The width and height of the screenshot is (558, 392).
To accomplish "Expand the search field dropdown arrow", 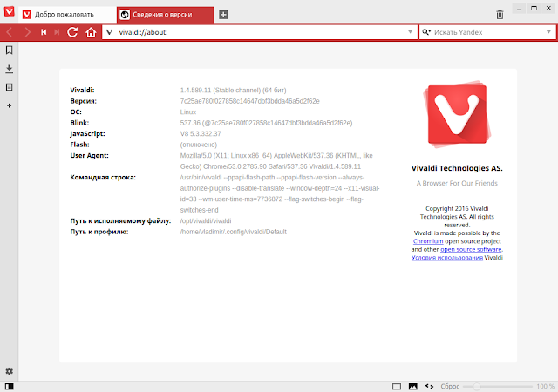I will pos(548,32).
